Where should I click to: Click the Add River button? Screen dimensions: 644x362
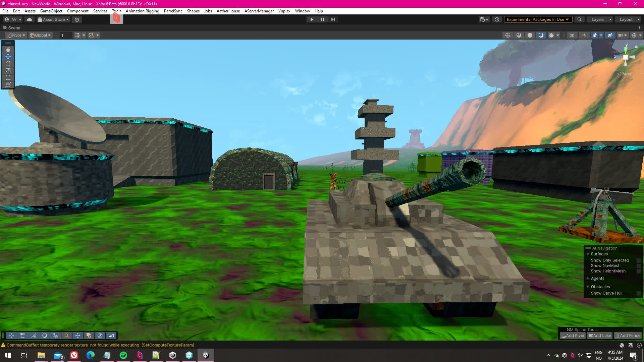pos(573,336)
